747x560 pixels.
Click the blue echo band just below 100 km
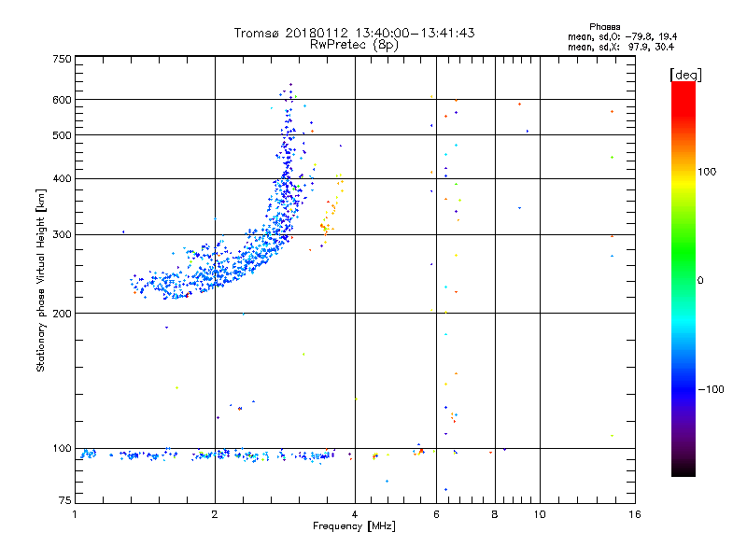click(x=209, y=455)
